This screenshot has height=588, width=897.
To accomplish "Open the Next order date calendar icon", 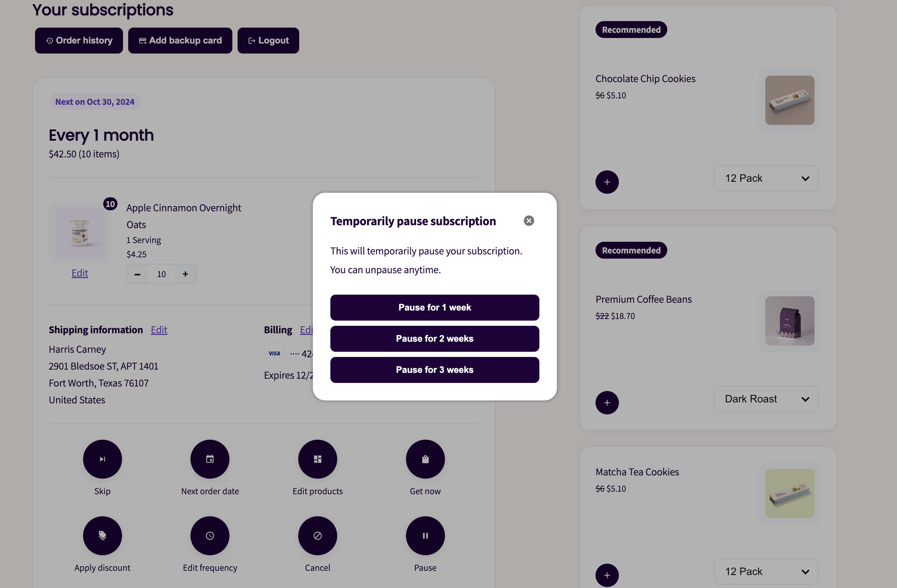I will [x=210, y=459].
